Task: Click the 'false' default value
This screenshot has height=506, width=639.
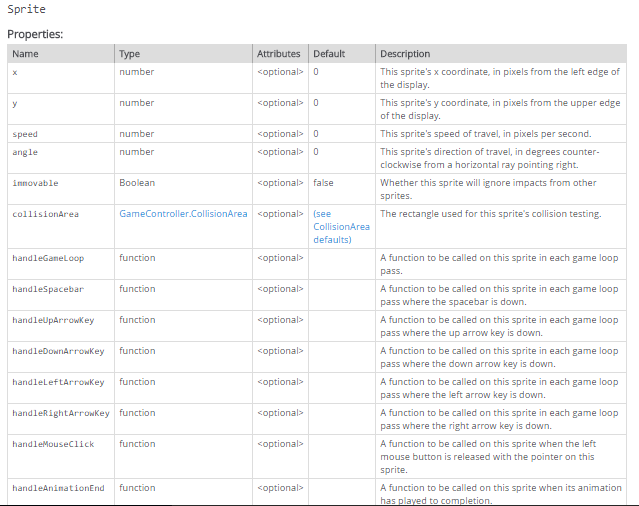Action: [323, 183]
